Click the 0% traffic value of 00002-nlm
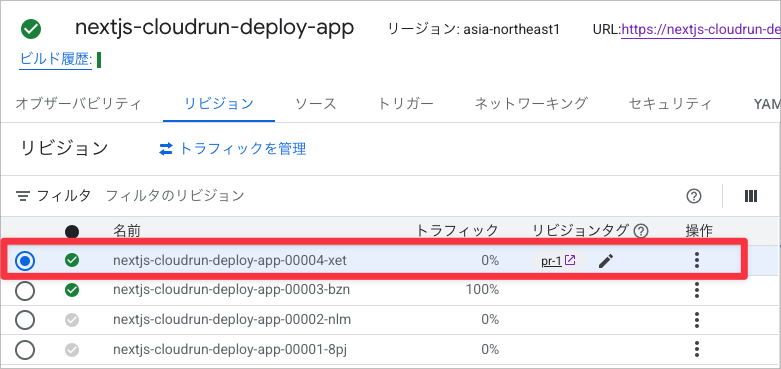Screen dimensions: 781x369 pos(490,320)
